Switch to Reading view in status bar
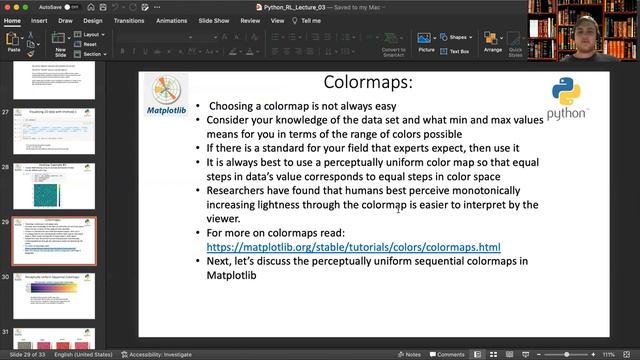The image size is (640, 360). coord(509,354)
